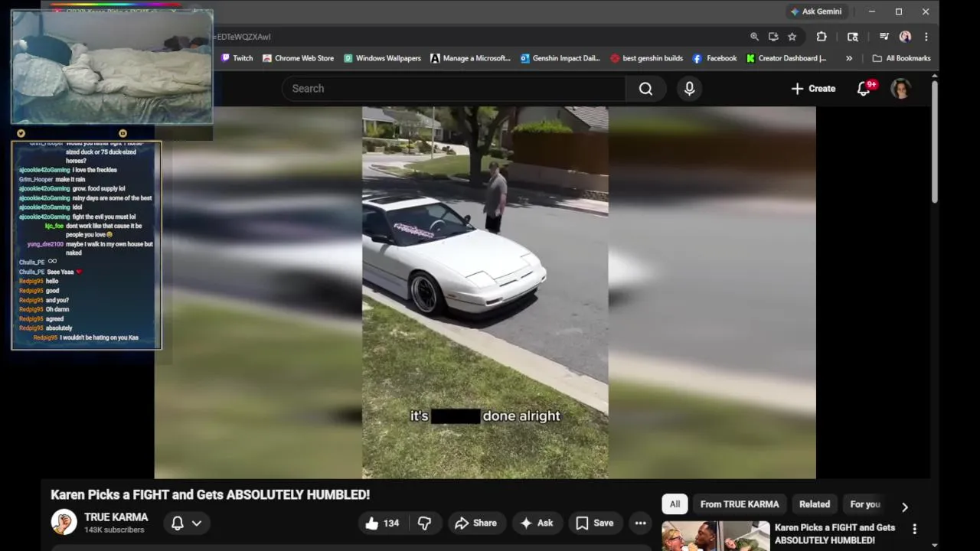Screen dimensions: 980x551
Task: Select the For you filter chip
Action: pyautogui.click(x=865, y=504)
